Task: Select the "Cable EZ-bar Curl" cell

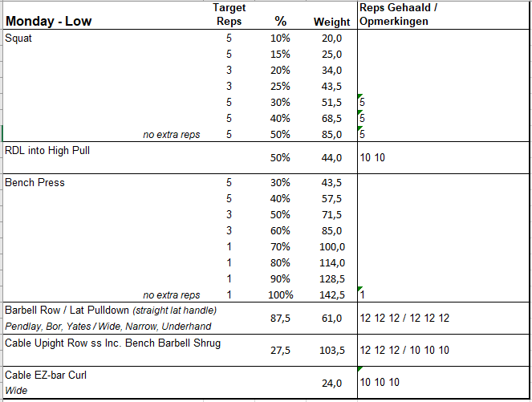Action: tap(46, 375)
